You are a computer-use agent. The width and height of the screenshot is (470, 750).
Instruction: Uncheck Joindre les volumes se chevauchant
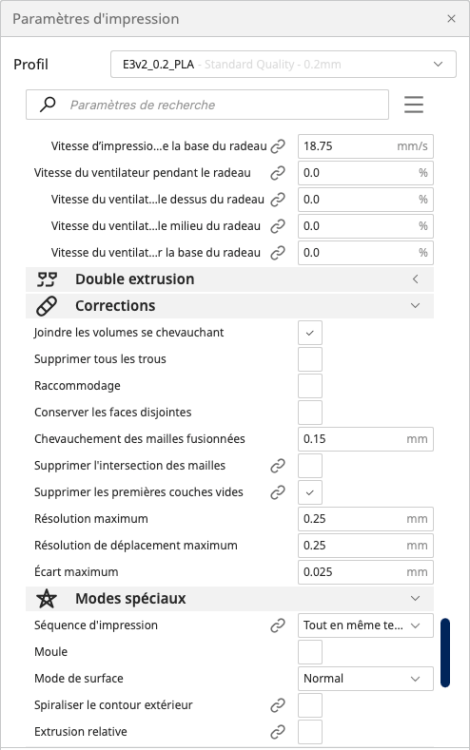(310, 332)
